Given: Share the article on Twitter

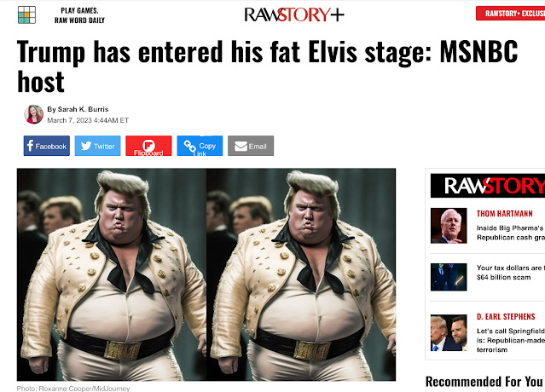Looking at the screenshot, I should [98, 146].
